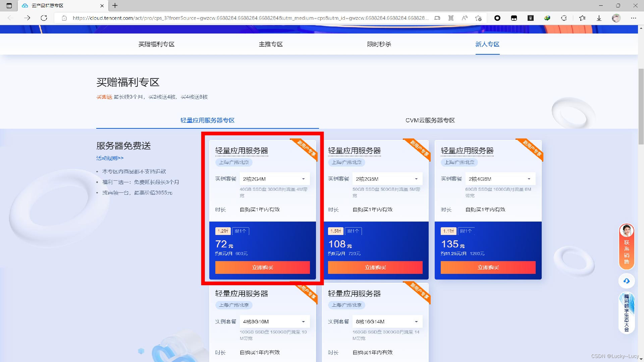Close the 云产品特惠专区 tab

(102, 5)
